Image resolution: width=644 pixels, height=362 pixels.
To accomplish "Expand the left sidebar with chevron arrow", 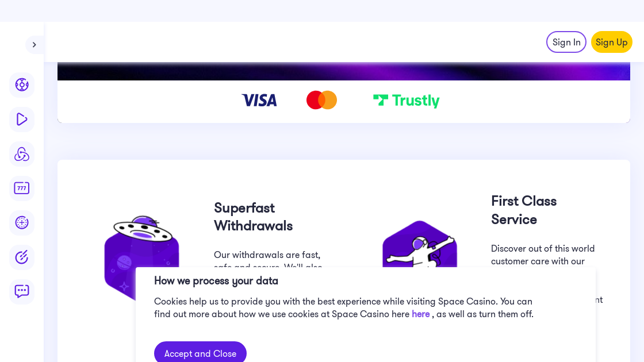I will tap(34, 45).
